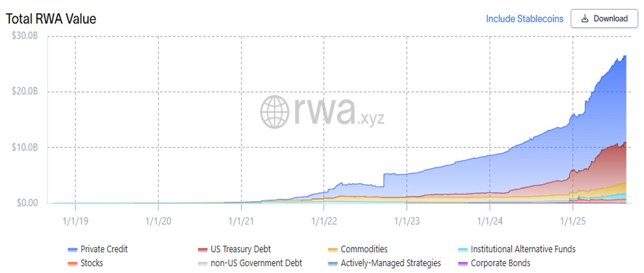This screenshot has height=273, width=644.
Task: Click the Include Stablecoins link
Action: point(524,19)
